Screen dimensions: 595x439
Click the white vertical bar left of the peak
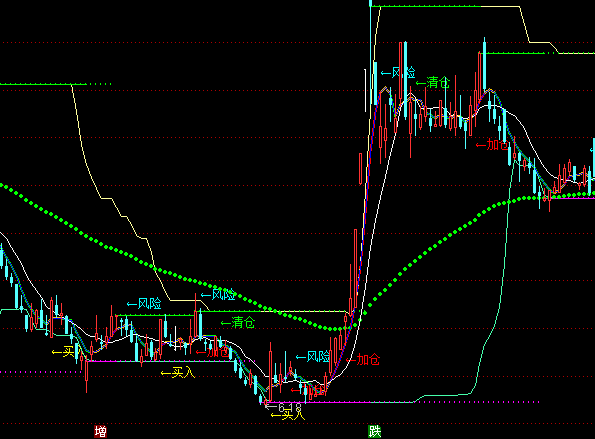[x=365, y=90]
